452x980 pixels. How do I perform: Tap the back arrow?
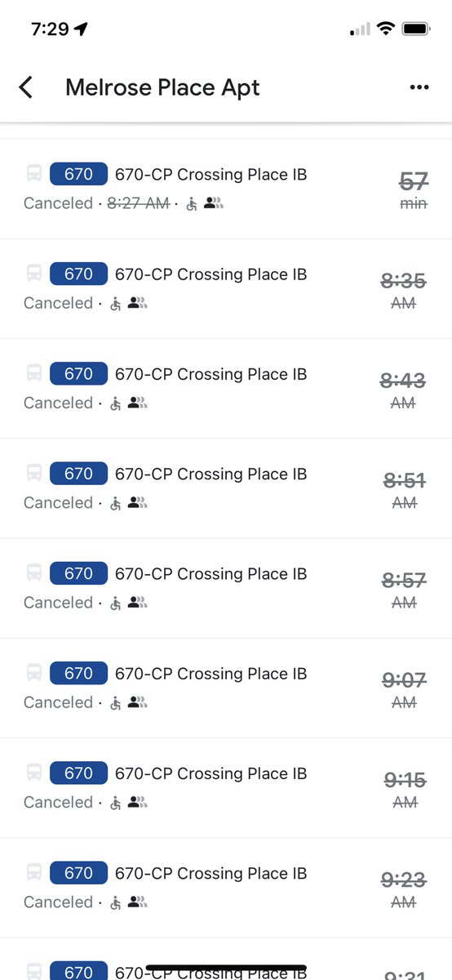click(26, 87)
